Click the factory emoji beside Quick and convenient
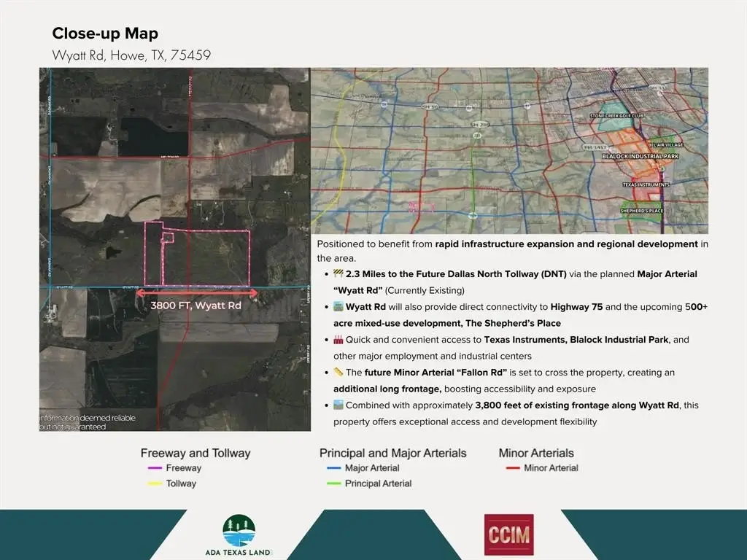Screen dimensions: 747x560 [338, 340]
